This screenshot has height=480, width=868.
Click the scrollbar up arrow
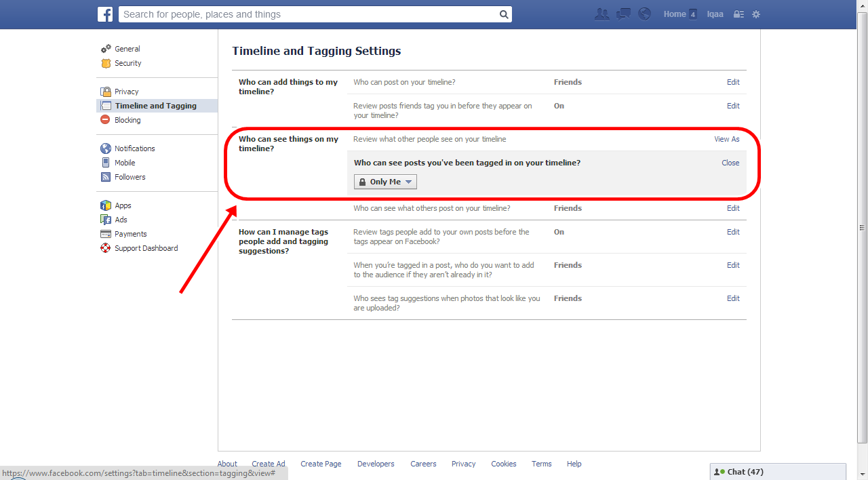(x=863, y=5)
